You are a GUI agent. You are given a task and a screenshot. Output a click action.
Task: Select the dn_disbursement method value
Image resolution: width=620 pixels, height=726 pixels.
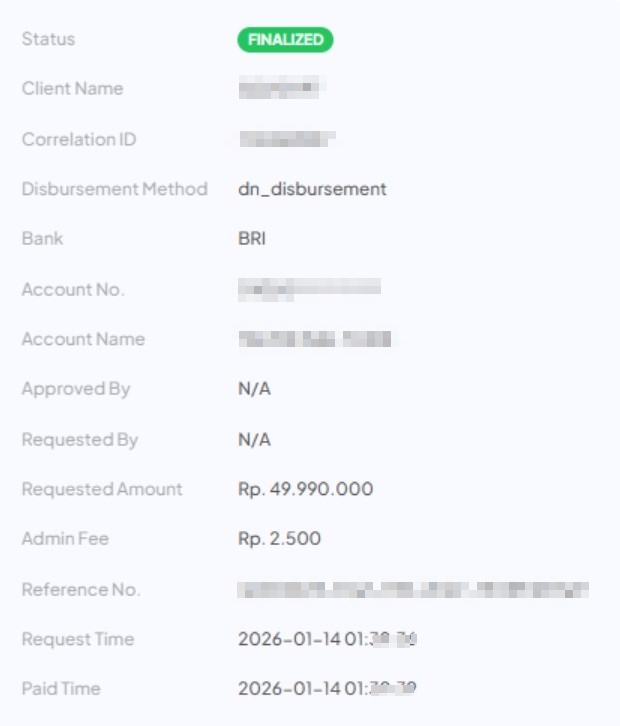(312, 189)
